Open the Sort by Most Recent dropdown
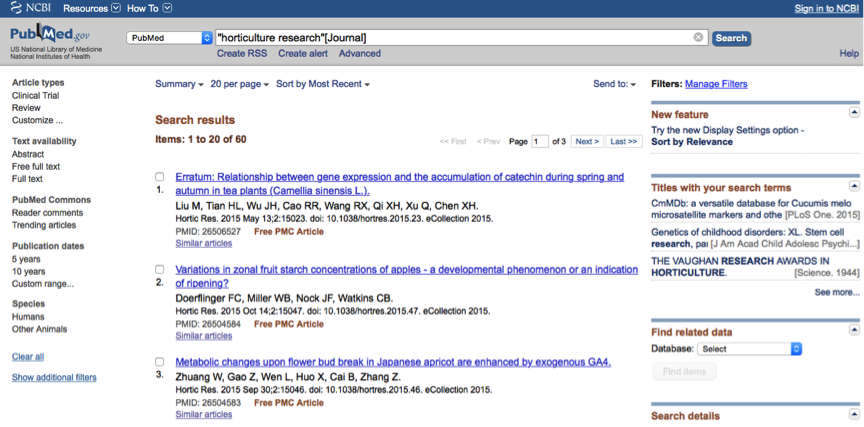This screenshot has width=864, height=427. pyautogui.click(x=323, y=84)
